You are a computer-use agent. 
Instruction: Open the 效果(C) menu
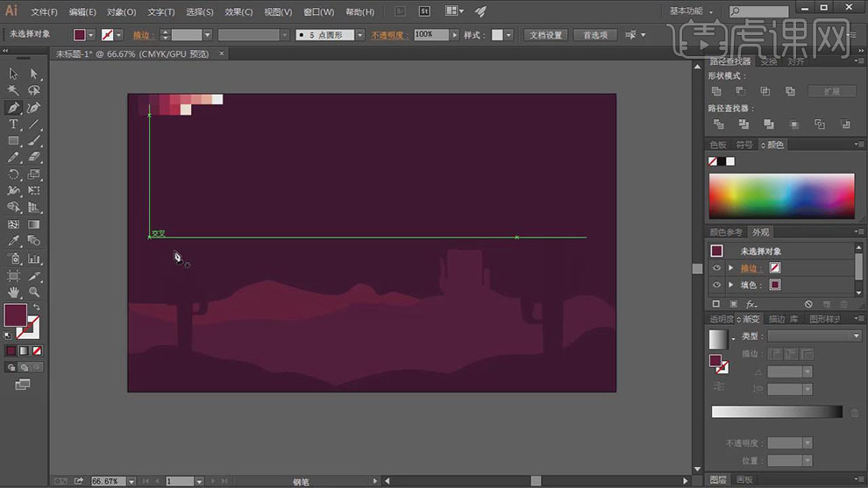tap(238, 12)
